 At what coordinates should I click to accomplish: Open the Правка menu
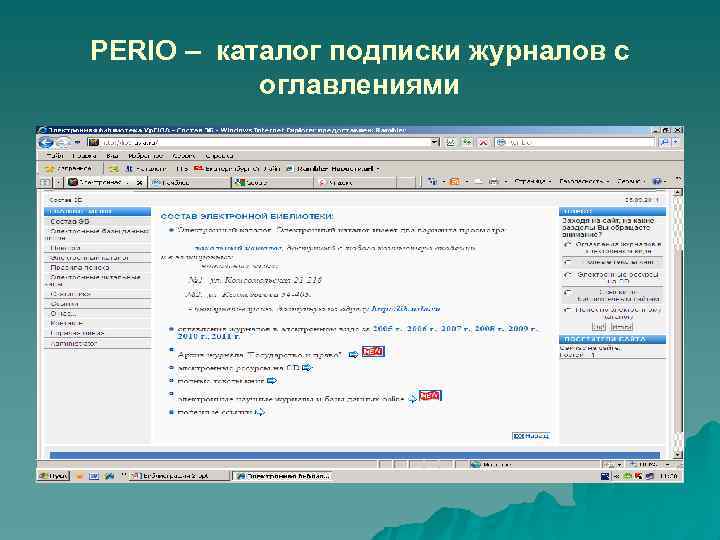(84, 156)
